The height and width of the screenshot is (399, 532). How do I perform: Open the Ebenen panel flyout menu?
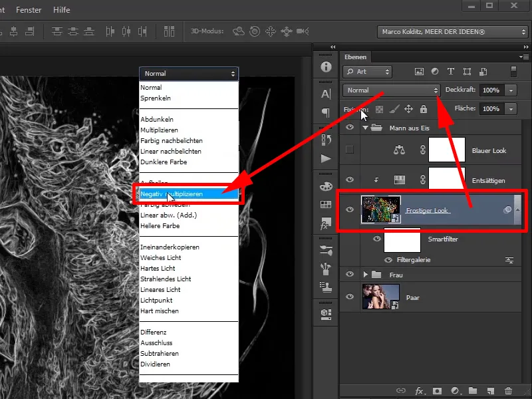[x=524, y=57]
